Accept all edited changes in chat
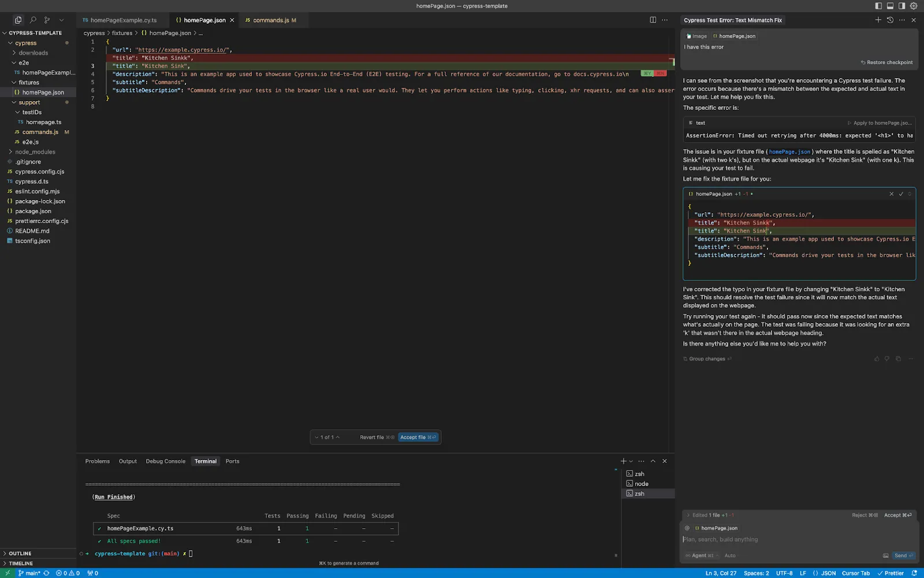Image resolution: width=924 pixels, height=578 pixels. pos(898,516)
